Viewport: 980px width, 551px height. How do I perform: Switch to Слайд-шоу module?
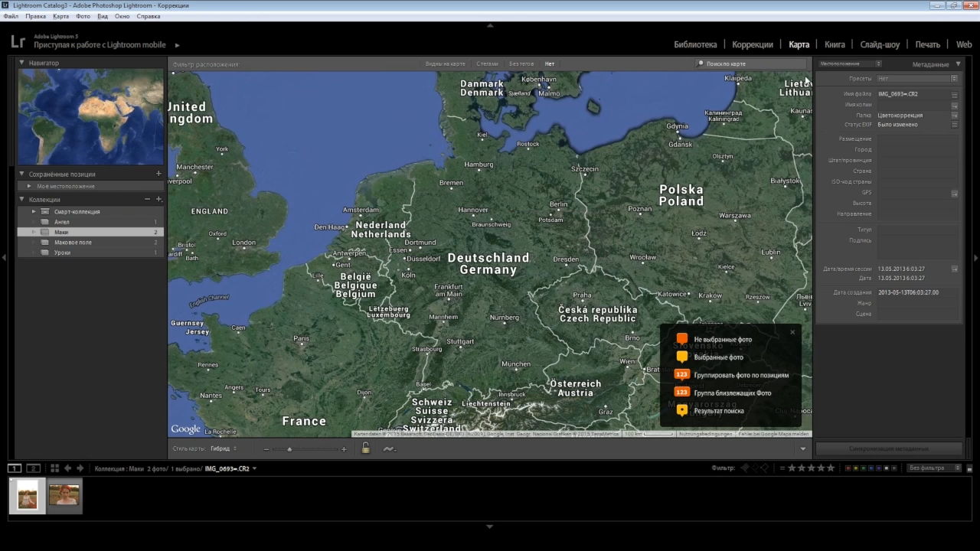[880, 44]
